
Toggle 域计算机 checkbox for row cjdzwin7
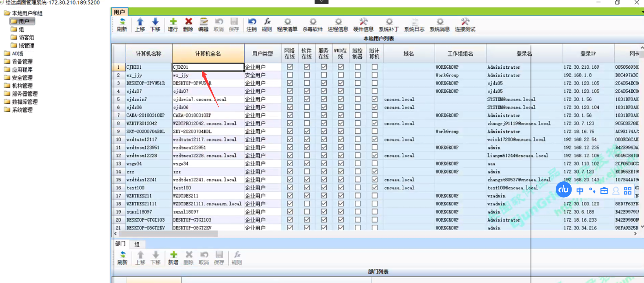(x=375, y=99)
